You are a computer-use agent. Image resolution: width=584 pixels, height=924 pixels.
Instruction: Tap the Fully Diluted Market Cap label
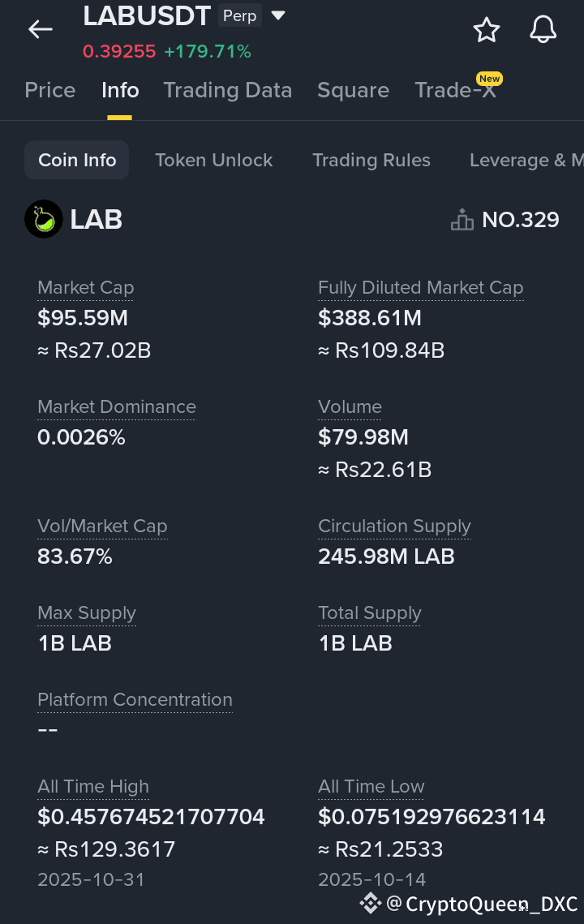coord(420,288)
